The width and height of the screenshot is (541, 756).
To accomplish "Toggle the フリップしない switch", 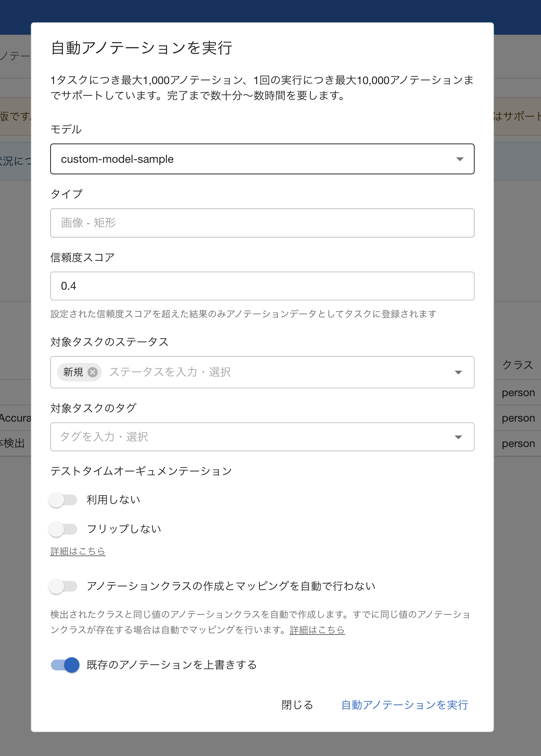I will pos(63,529).
